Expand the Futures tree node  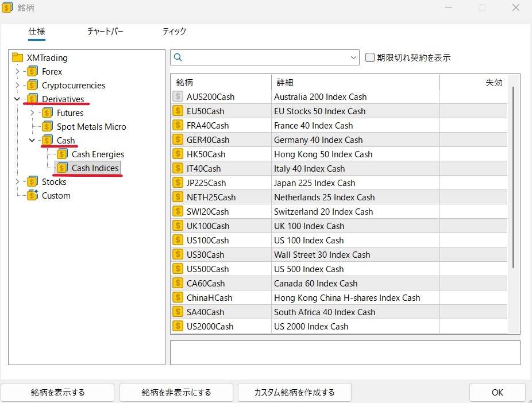click(x=32, y=113)
